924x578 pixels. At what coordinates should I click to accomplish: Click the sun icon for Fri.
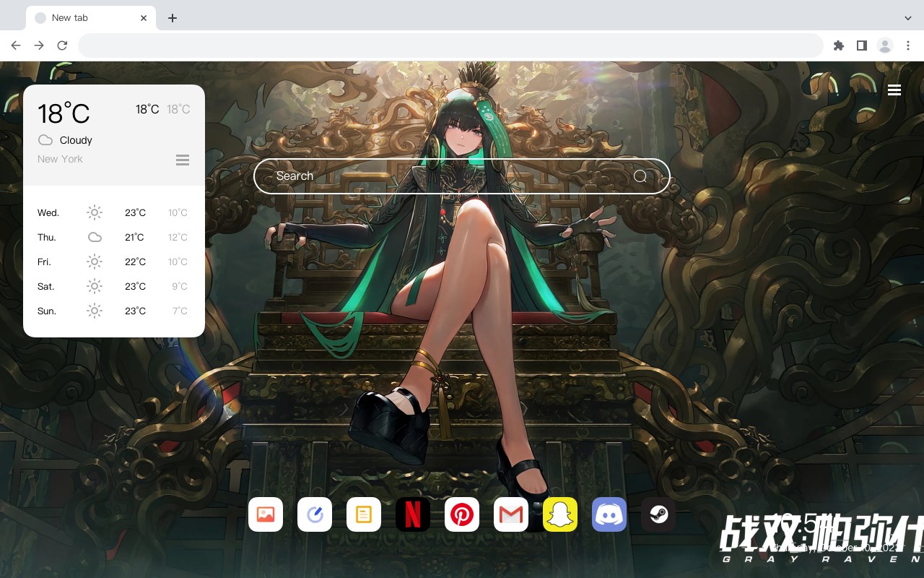pyautogui.click(x=95, y=262)
